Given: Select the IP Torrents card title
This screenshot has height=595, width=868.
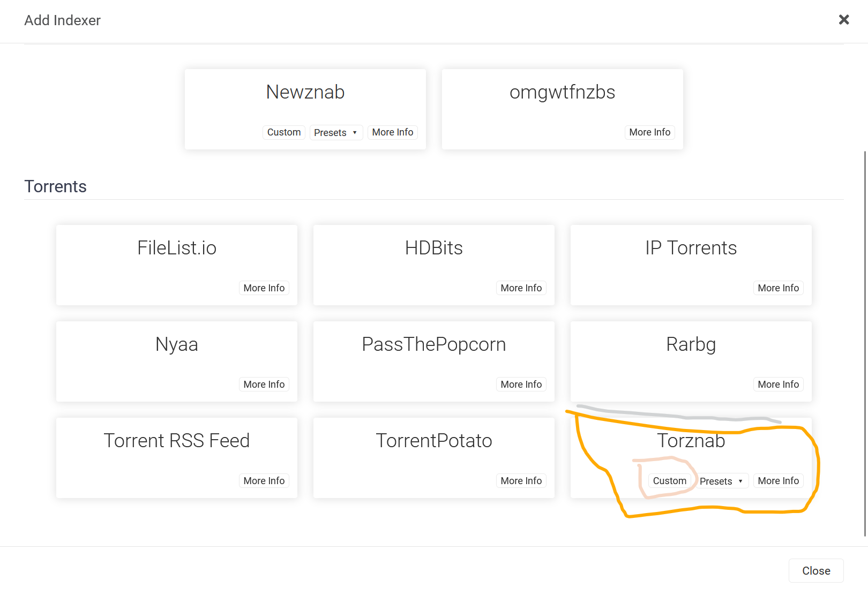Looking at the screenshot, I should point(691,248).
